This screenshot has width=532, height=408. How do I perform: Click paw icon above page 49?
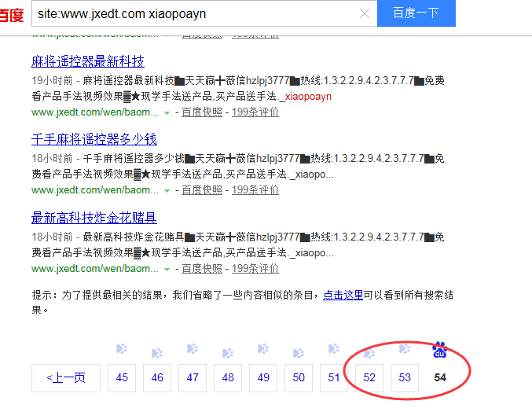pos(263,348)
